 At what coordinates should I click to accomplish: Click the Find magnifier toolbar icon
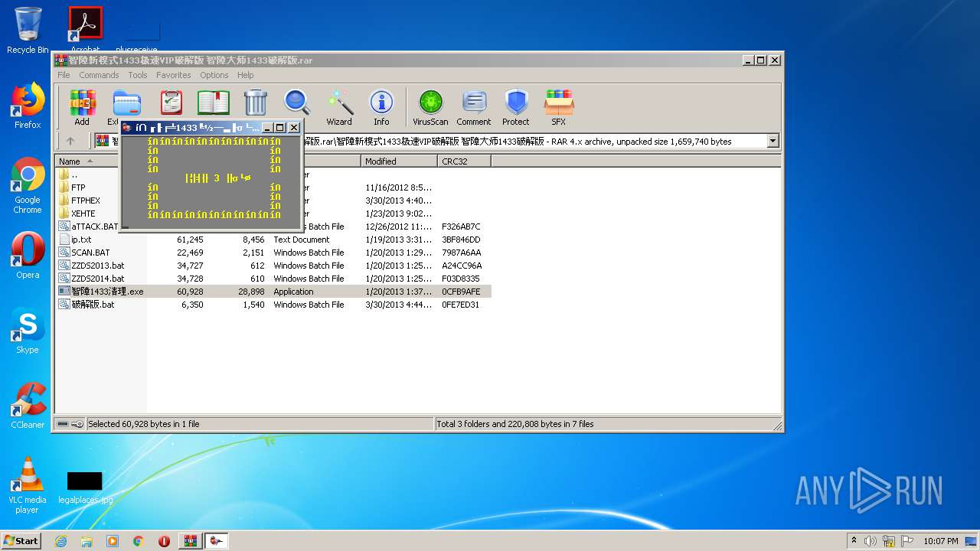point(297,103)
